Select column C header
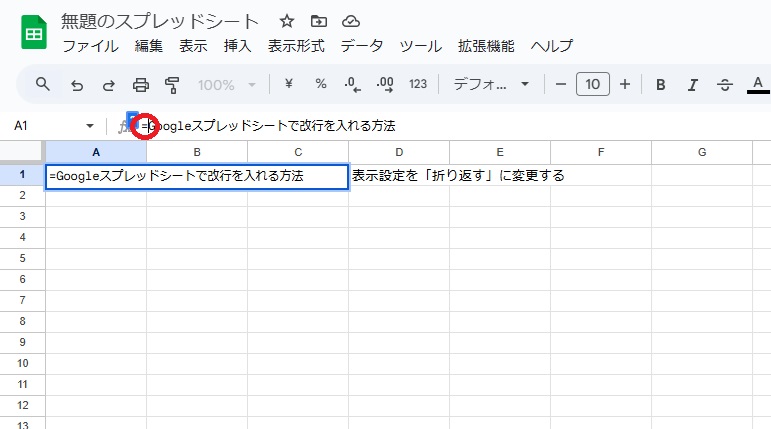The width and height of the screenshot is (771, 429). coord(298,153)
